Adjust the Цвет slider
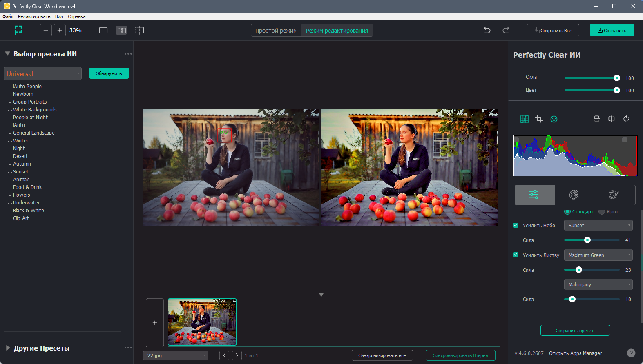Viewport: 643px width, 364px height. coord(617,90)
